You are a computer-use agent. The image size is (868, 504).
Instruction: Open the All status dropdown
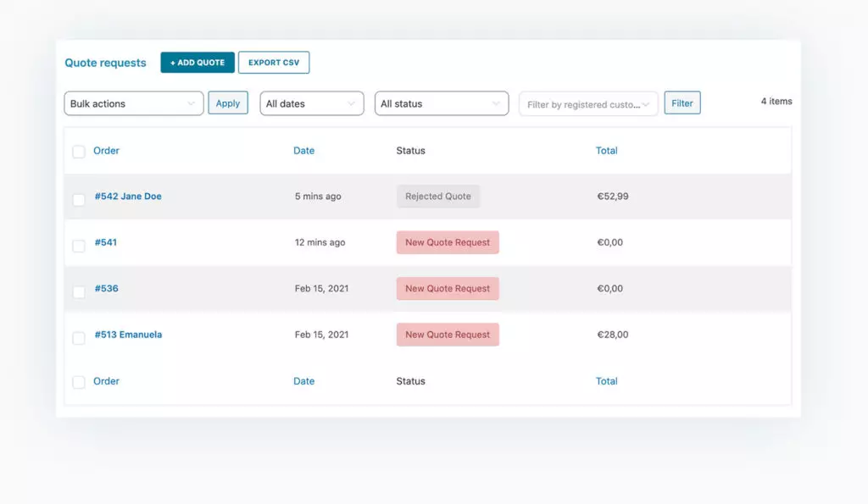point(441,103)
